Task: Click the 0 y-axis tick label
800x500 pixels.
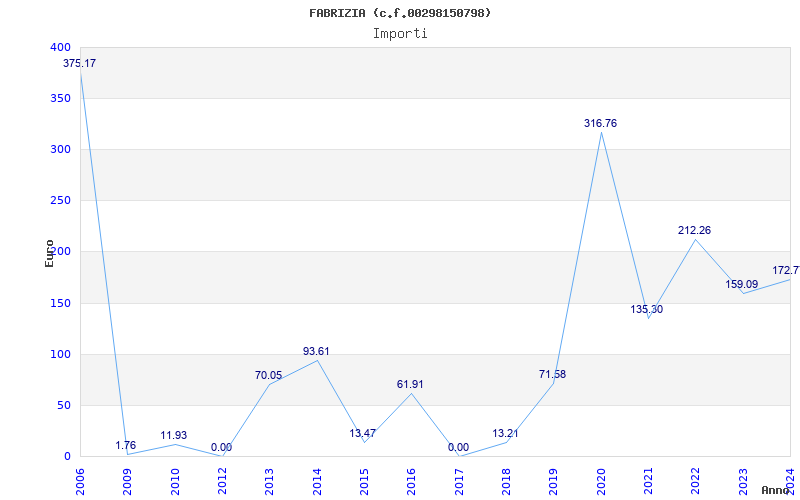Action: tap(67, 457)
